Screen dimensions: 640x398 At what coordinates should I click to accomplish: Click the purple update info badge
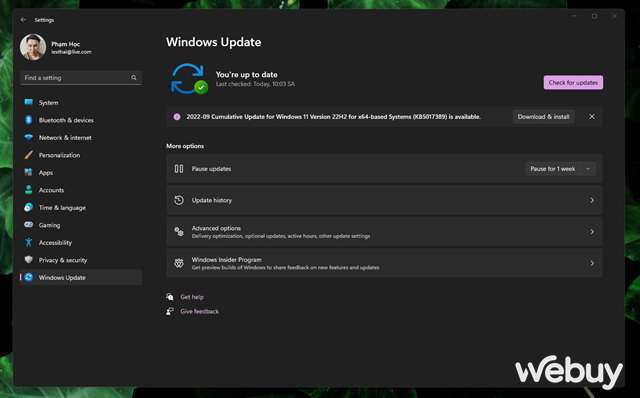click(177, 117)
